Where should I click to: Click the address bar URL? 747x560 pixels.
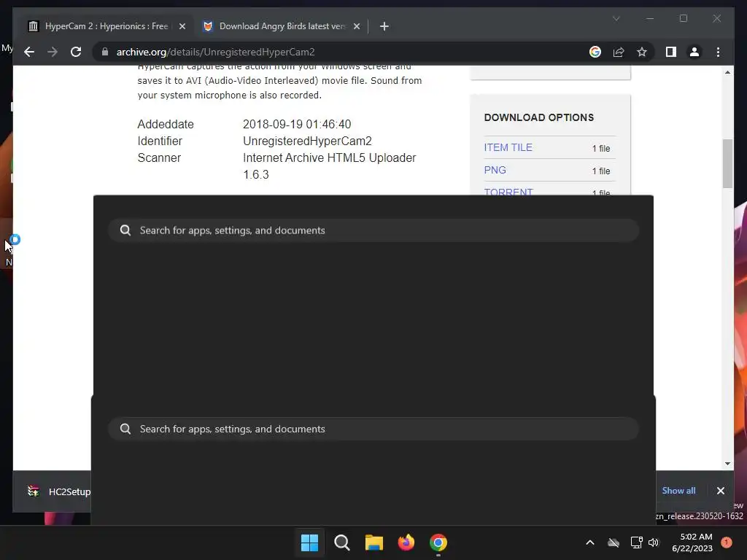click(215, 52)
